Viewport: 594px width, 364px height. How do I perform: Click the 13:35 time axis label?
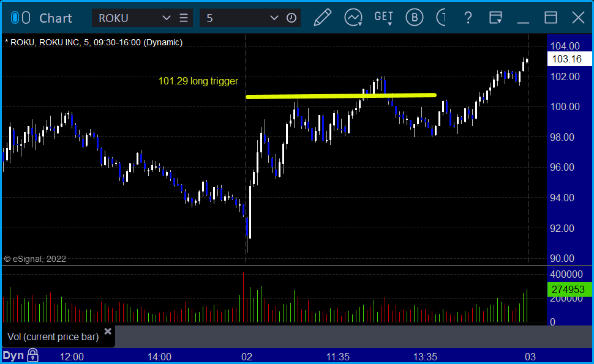tap(425, 357)
